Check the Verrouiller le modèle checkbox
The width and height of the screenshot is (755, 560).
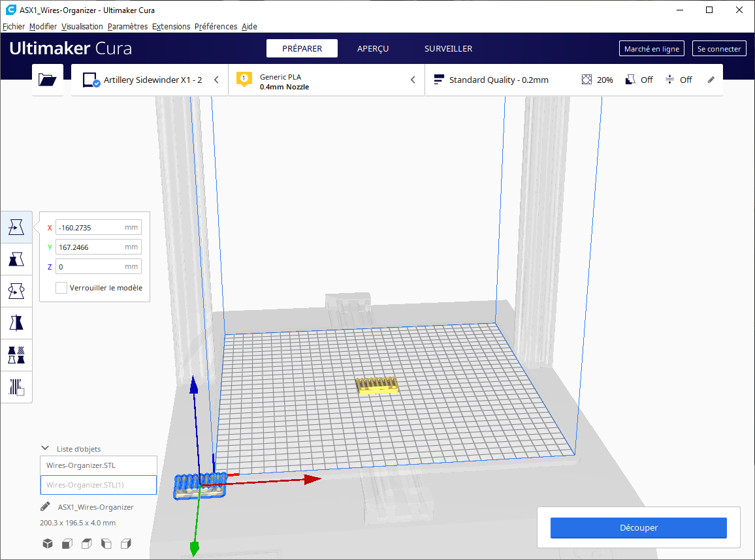coord(61,288)
